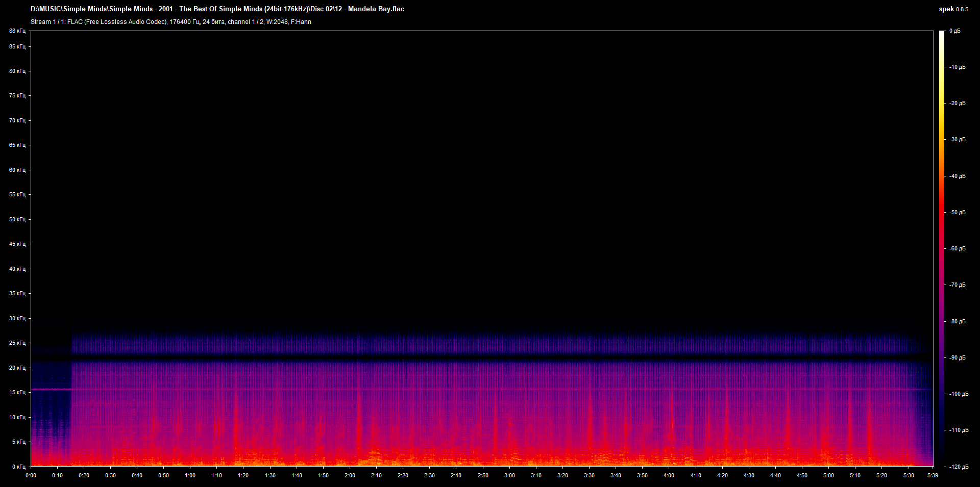Click the 30 кГц frequency label
980x487 pixels.
(x=17, y=318)
